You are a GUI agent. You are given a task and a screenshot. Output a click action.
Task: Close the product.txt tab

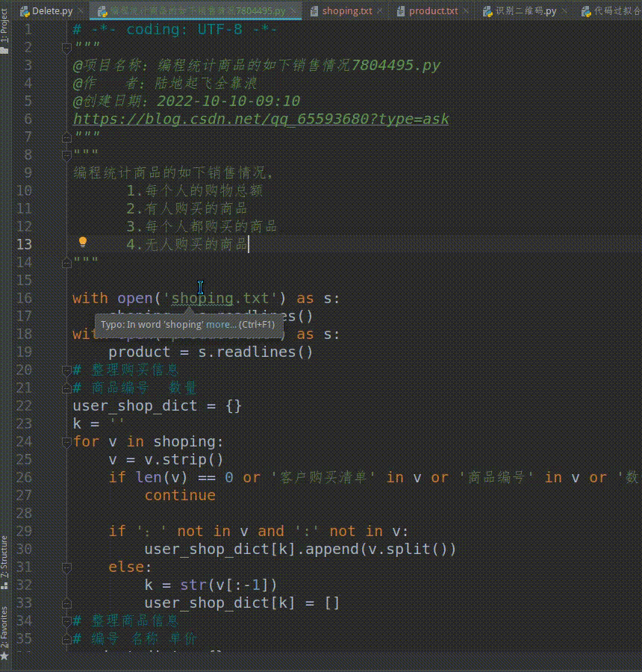[x=466, y=10]
